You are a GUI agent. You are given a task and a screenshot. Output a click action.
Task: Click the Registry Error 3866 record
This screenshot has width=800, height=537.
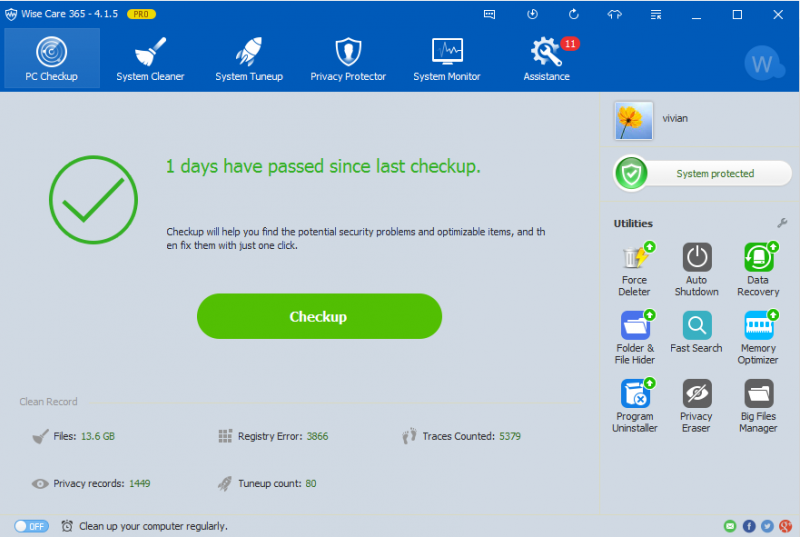pyautogui.click(x=273, y=436)
